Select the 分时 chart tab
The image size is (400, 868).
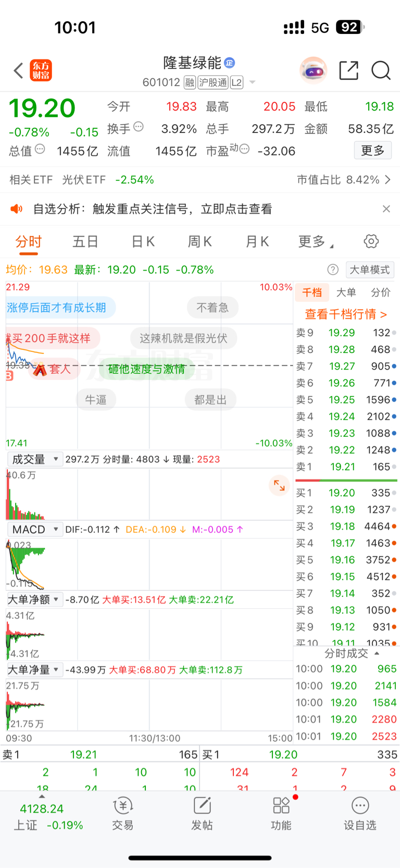pyautogui.click(x=29, y=241)
